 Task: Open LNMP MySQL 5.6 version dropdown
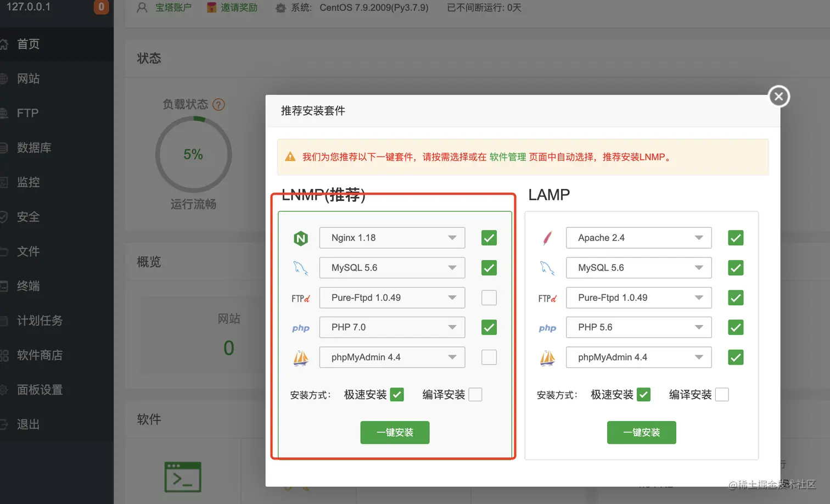tap(392, 268)
